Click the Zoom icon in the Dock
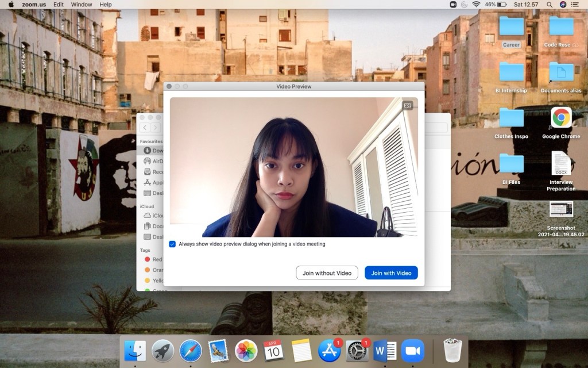 (412, 350)
